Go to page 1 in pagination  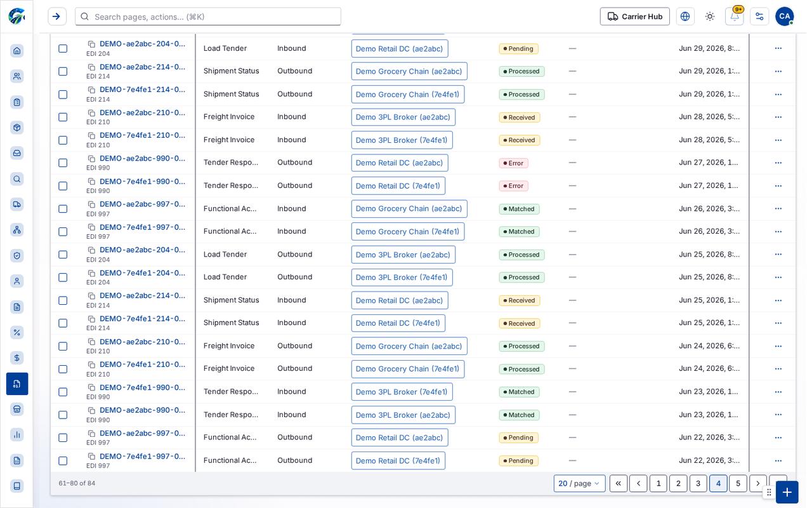tap(658, 483)
